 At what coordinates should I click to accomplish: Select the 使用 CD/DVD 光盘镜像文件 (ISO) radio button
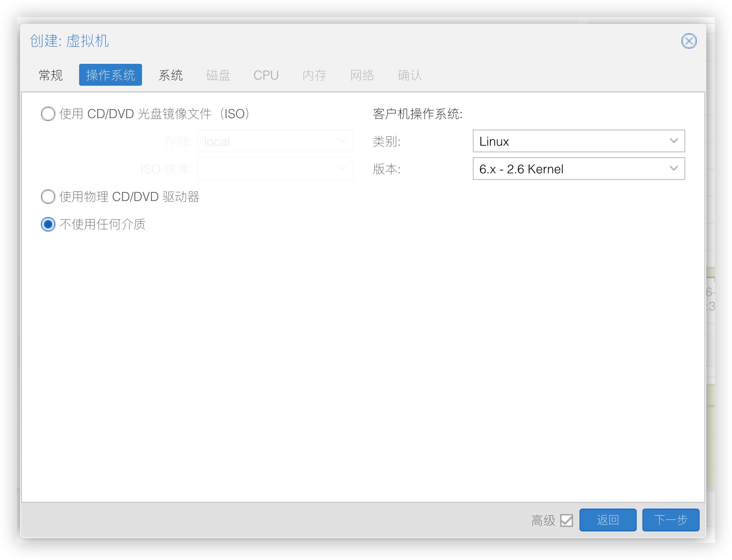point(48,114)
